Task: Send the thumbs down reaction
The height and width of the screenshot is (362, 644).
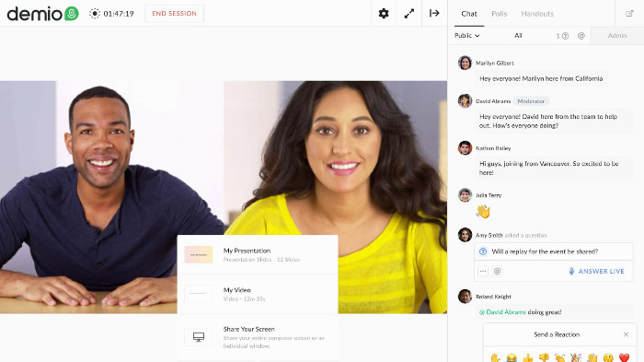Action: point(544,357)
